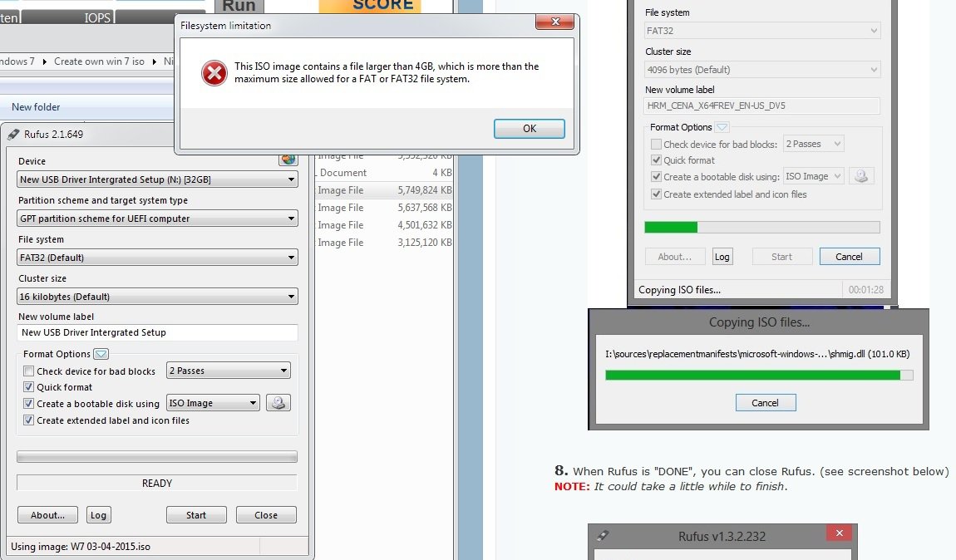Open the Device dropdown list

[x=157, y=179]
